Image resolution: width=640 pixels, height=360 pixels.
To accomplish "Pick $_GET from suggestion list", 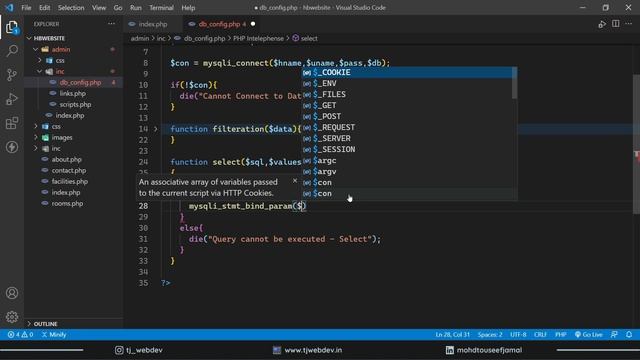I will 409,105.
